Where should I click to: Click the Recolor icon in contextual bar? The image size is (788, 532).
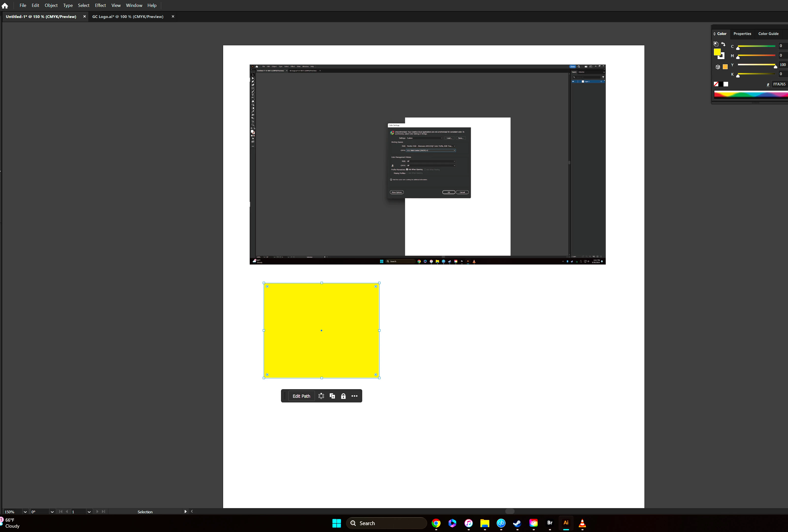point(321,396)
